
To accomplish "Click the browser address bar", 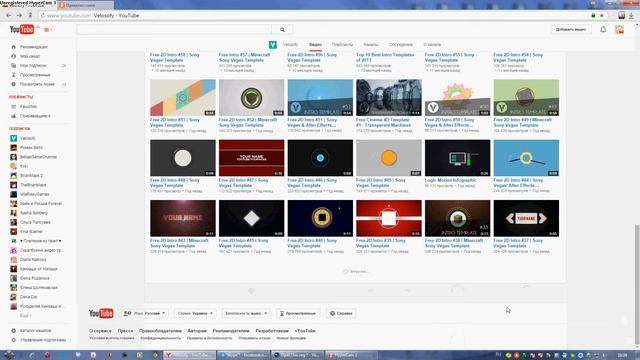I will click(314, 16).
